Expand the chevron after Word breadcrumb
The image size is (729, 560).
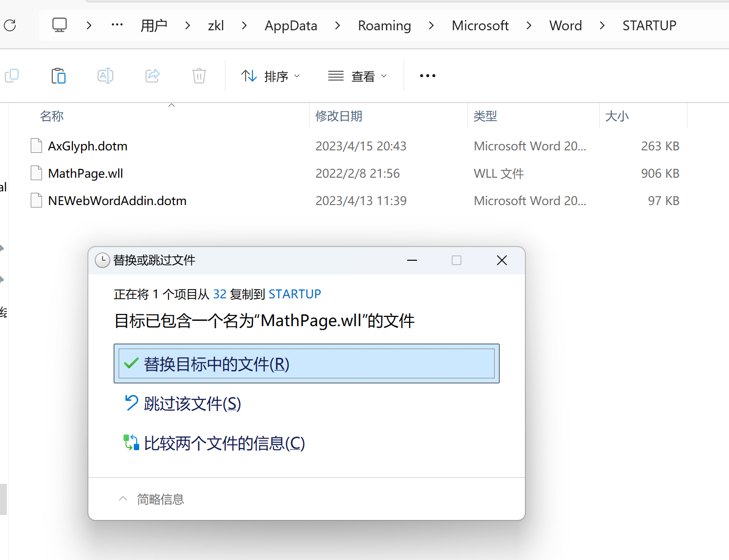click(x=602, y=25)
